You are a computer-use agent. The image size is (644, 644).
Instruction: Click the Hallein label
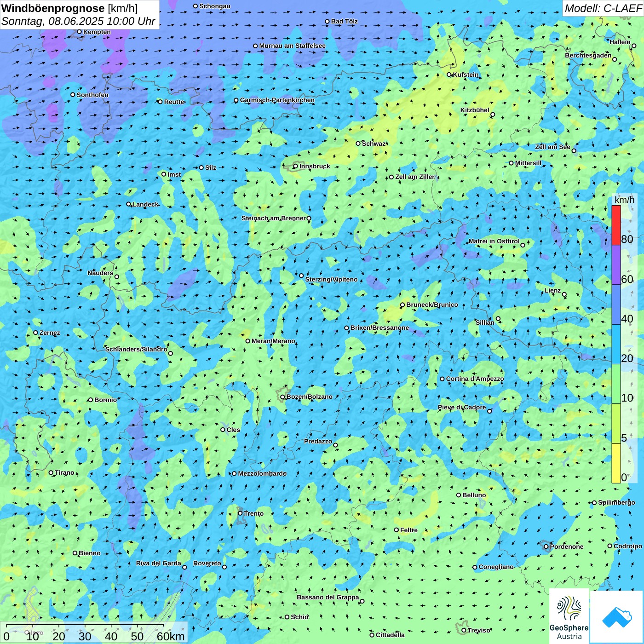point(620,42)
